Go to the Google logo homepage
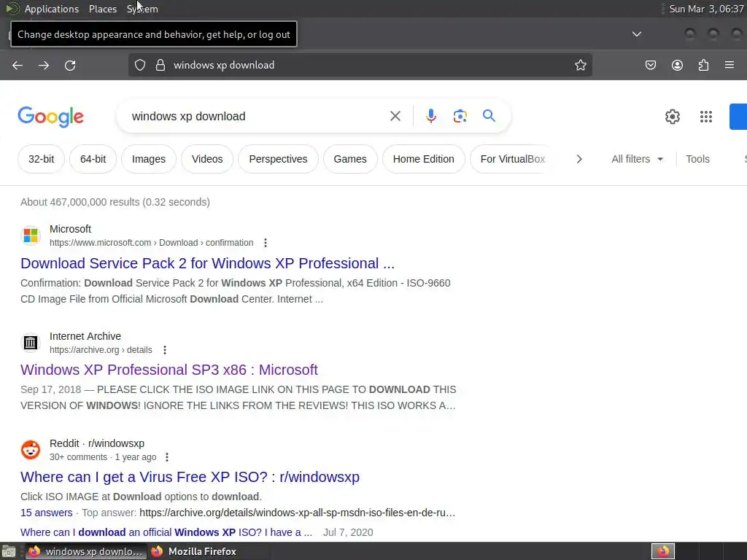Viewport: 747px width, 560px height. coord(51,117)
